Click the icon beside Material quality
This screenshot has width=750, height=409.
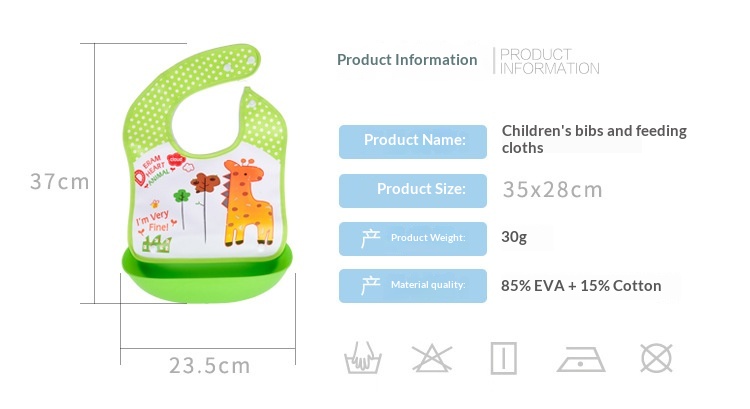click(370, 285)
